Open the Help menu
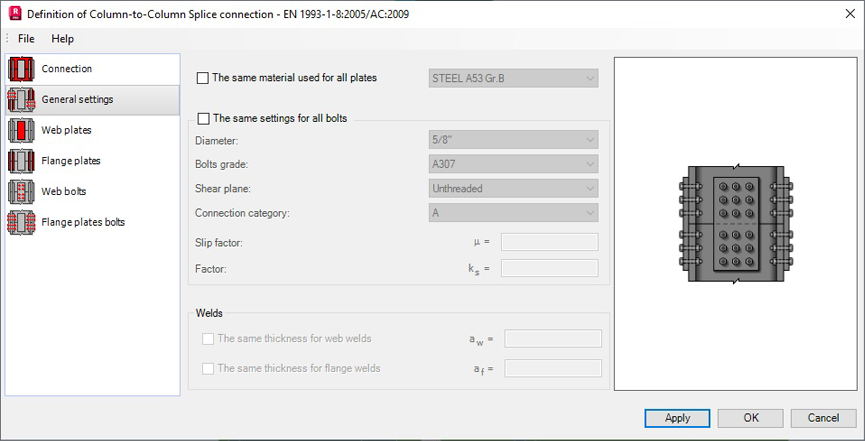The width and height of the screenshot is (865, 441). (x=63, y=39)
